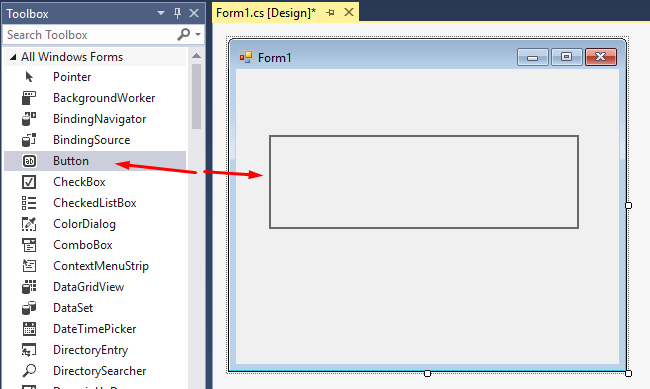The image size is (650, 389).
Task: Maximize the Form1 designer window
Action: [x=567, y=57]
